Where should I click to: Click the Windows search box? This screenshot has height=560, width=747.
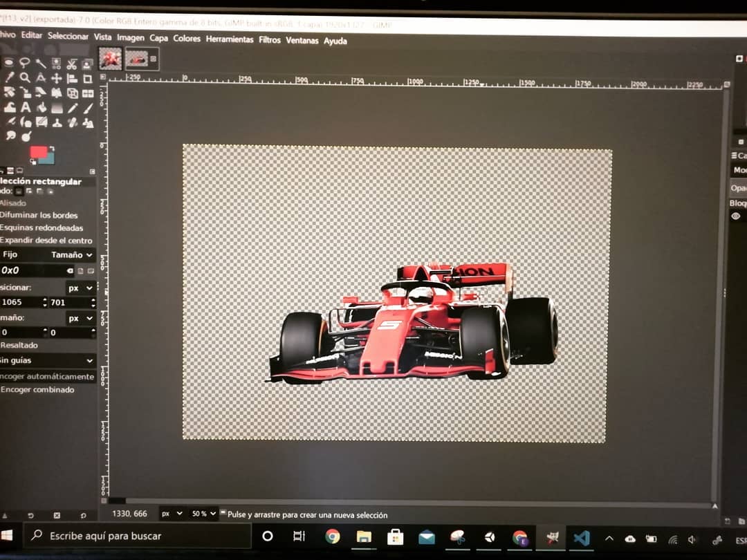(138, 536)
